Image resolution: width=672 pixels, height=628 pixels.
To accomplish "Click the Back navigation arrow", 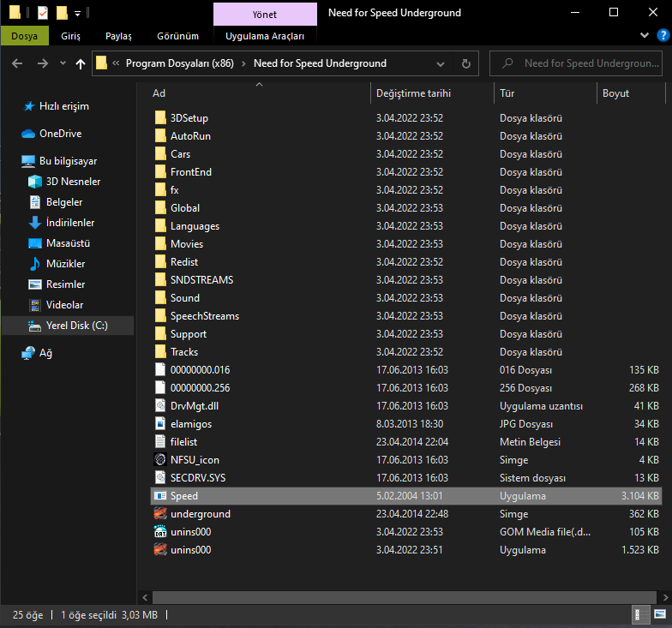I will tap(17, 63).
